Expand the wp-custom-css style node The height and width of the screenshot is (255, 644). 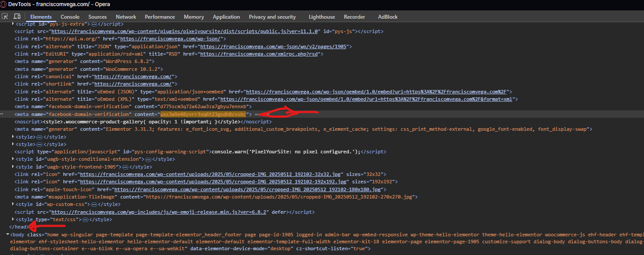(x=13, y=204)
